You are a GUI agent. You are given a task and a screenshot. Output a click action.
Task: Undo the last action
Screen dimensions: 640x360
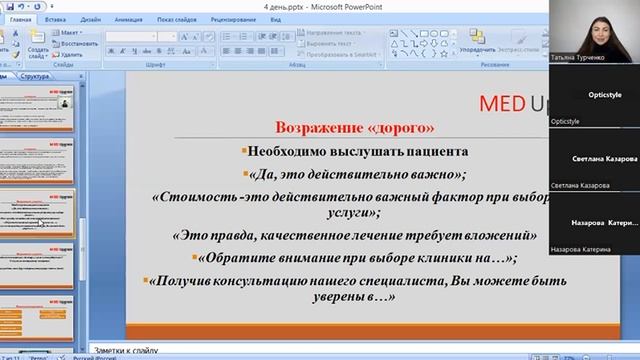21,7
